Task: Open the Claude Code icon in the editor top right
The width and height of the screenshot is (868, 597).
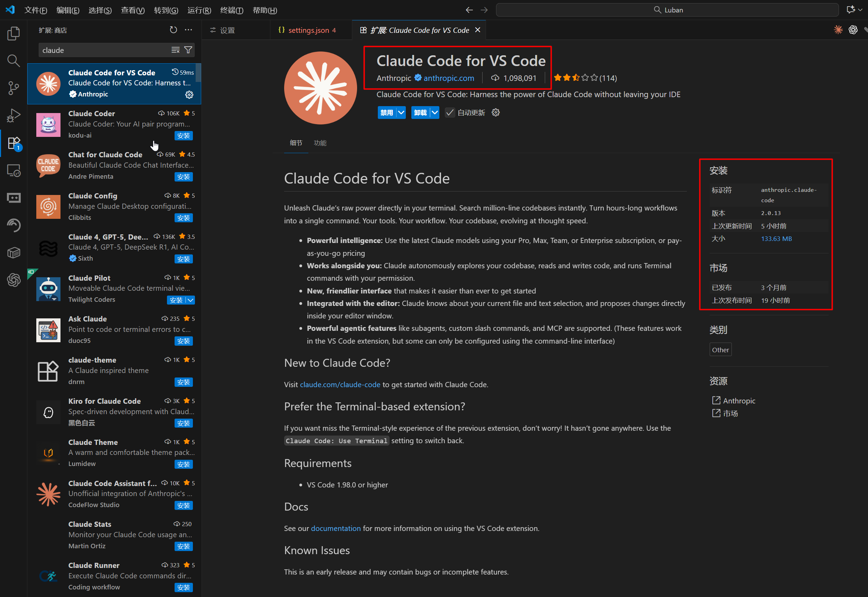Action: coord(838,30)
